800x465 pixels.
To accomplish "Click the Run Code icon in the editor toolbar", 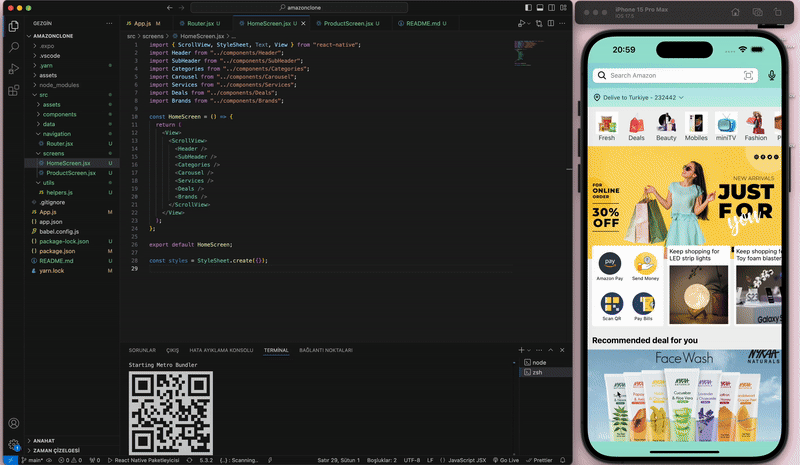I will pyautogui.click(x=521, y=23).
